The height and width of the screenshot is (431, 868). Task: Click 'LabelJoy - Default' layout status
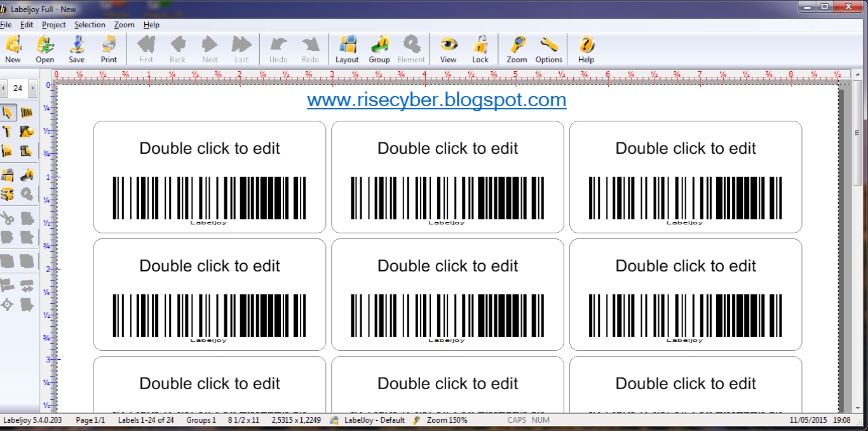(374, 420)
